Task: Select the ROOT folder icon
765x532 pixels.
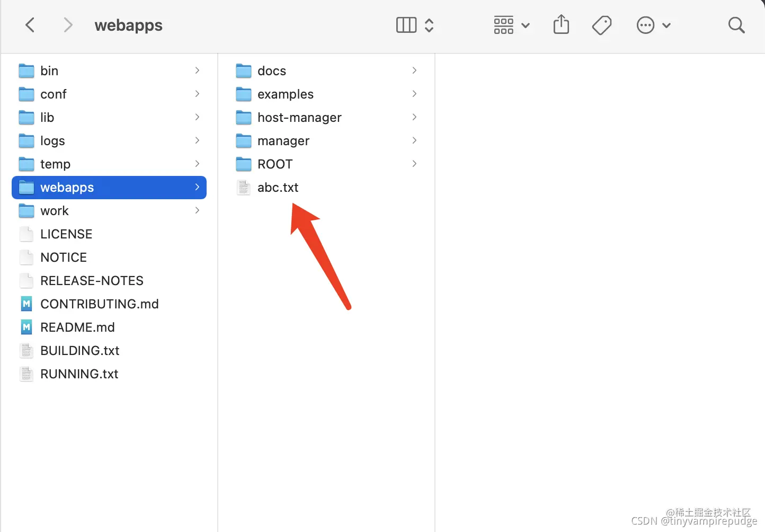Action: [x=244, y=164]
